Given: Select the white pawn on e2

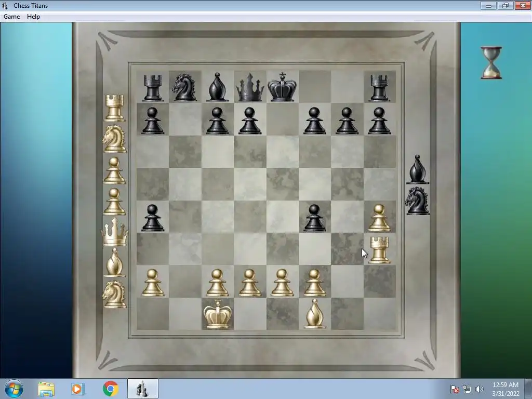Looking at the screenshot, I should (x=282, y=283).
